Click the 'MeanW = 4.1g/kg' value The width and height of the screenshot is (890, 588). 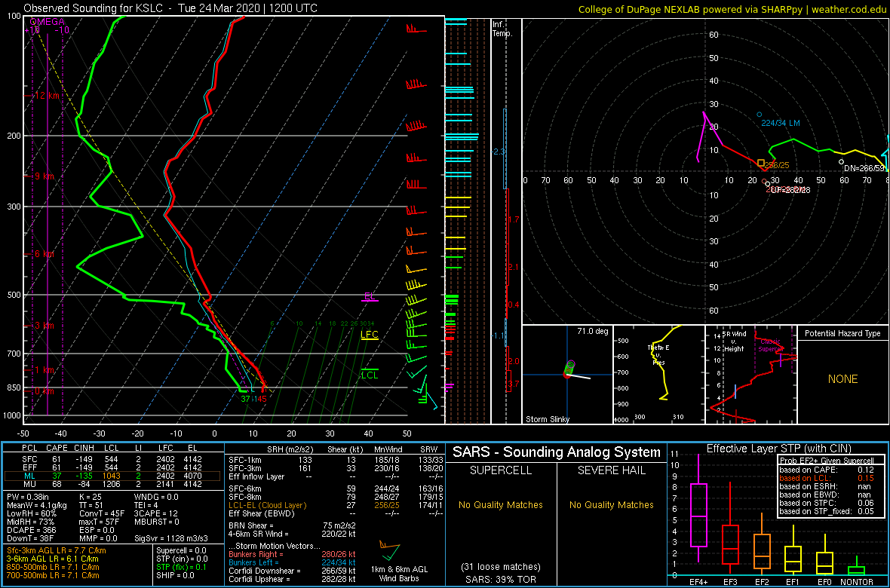pos(36,504)
